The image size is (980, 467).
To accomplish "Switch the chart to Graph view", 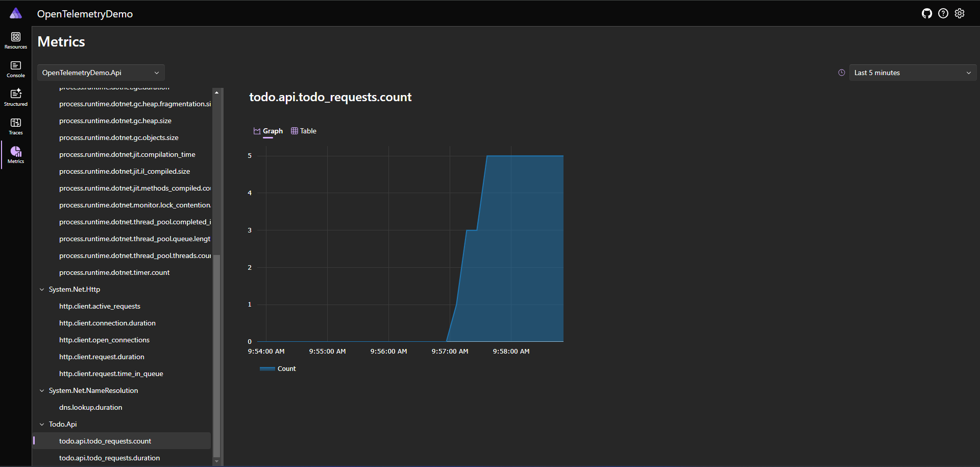I will pos(267,131).
